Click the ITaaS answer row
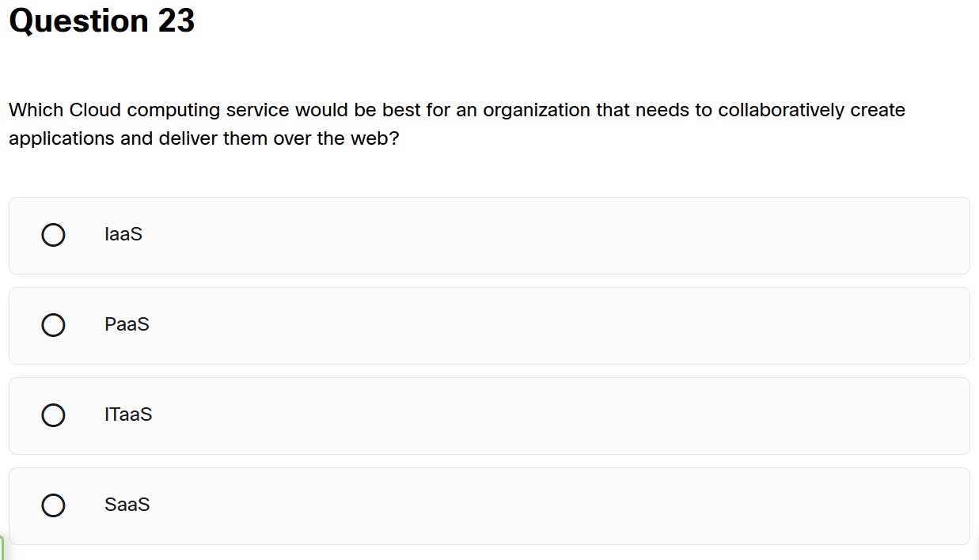The image size is (979, 560). tap(488, 415)
